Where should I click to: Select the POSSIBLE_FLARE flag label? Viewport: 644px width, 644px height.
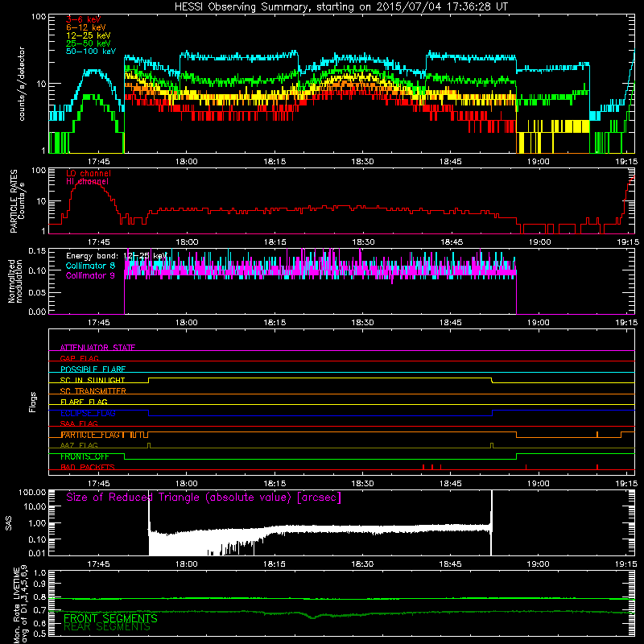(x=93, y=369)
